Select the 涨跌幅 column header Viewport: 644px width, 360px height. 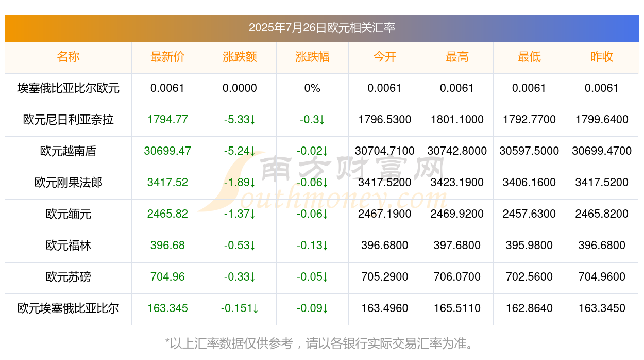pos(312,57)
